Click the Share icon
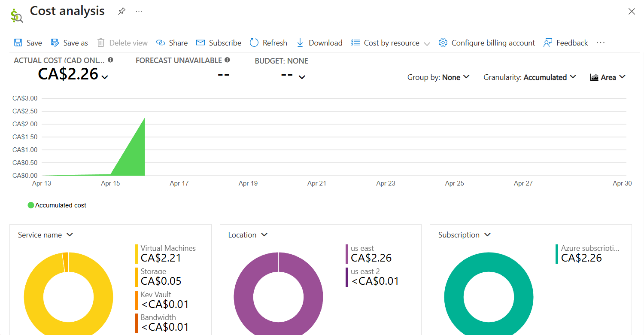644x335 pixels. 172,43
